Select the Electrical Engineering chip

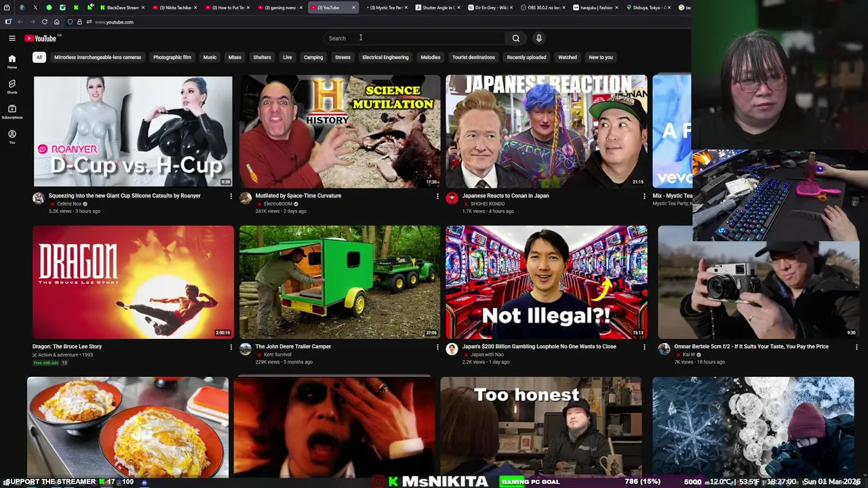(x=385, y=57)
